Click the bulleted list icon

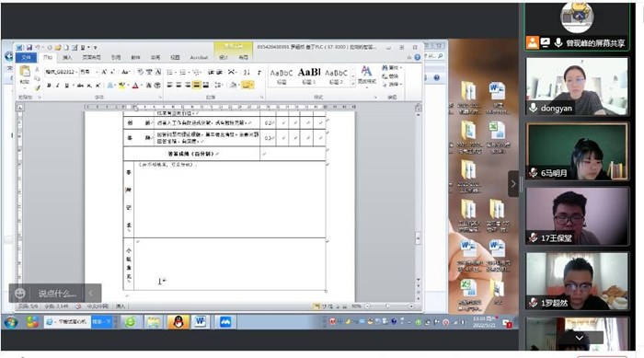170,73
